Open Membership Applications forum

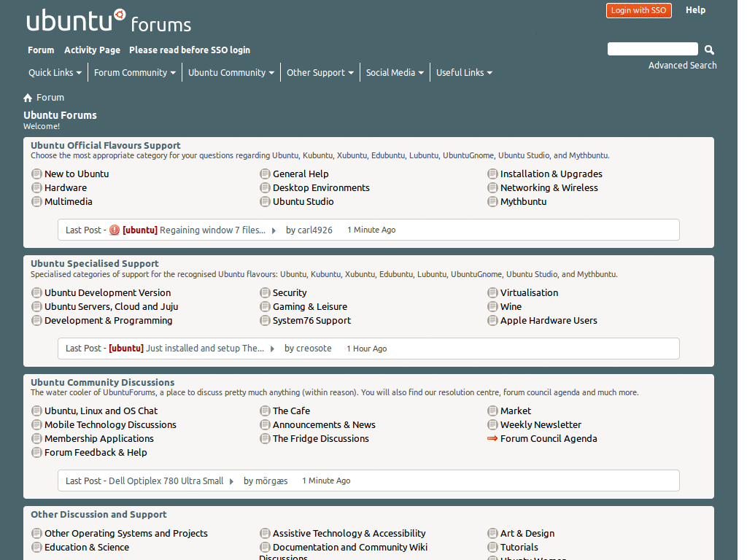[x=99, y=438]
